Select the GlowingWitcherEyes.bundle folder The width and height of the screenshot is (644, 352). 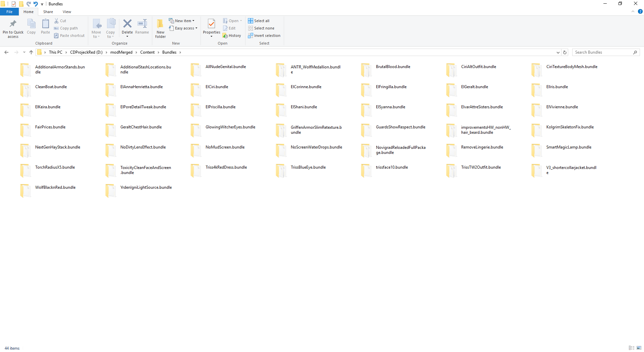pyautogui.click(x=230, y=127)
